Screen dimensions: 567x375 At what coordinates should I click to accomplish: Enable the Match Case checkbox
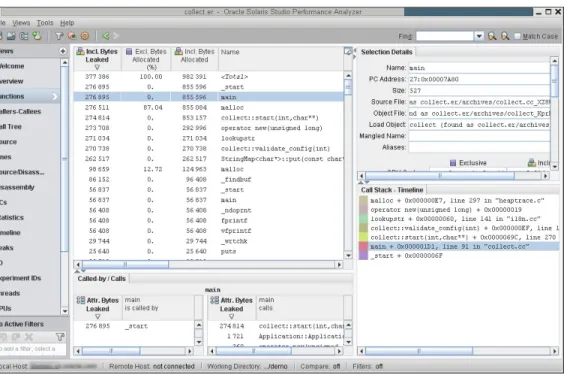click(x=517, y=36)
